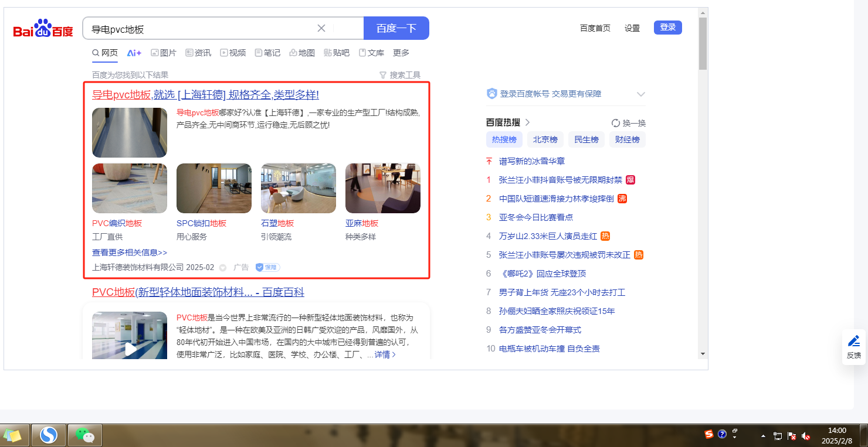Click the volume tray icon
The image size is (868, 447).
[806, 436]
